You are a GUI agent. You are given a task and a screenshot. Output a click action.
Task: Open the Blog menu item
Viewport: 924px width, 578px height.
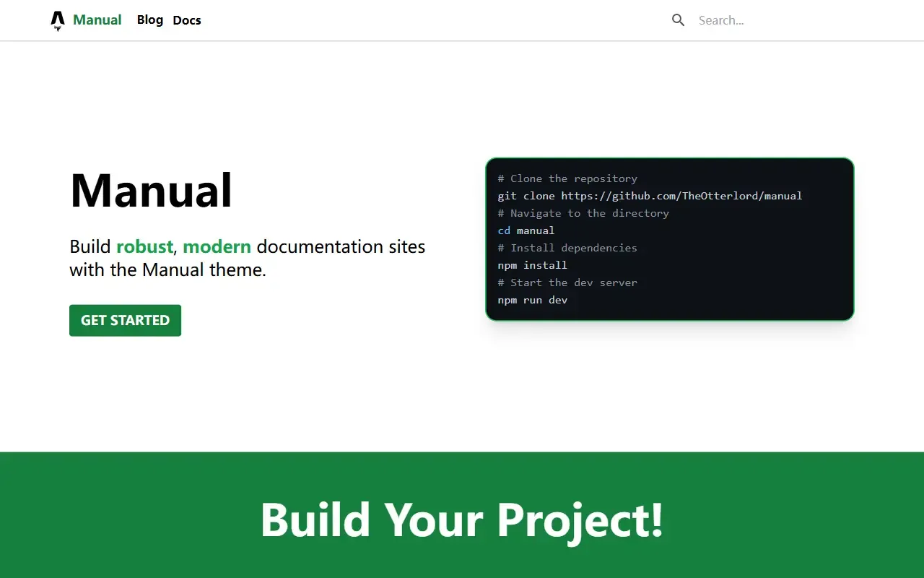(x=150, y=20)
